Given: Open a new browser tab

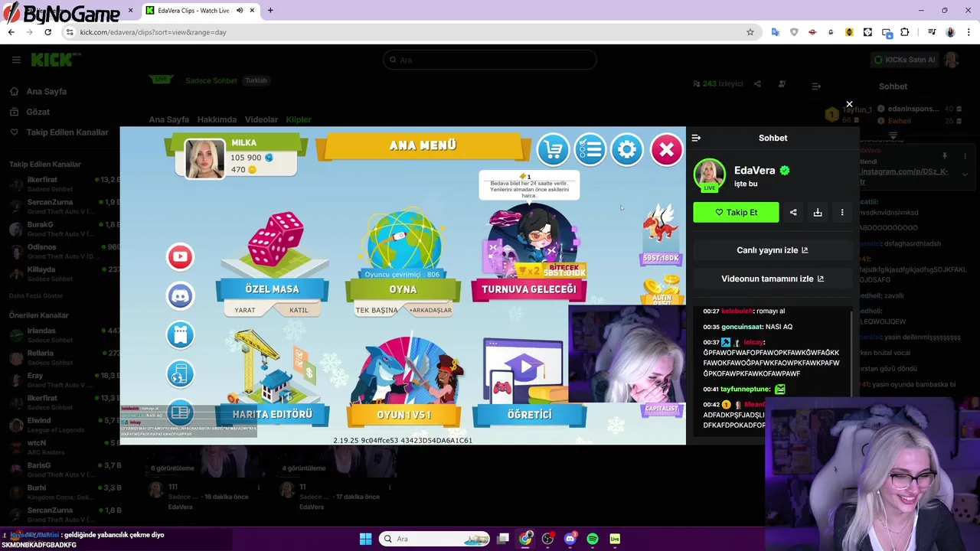Looking at the screenshot, I should tap(270, 11).
